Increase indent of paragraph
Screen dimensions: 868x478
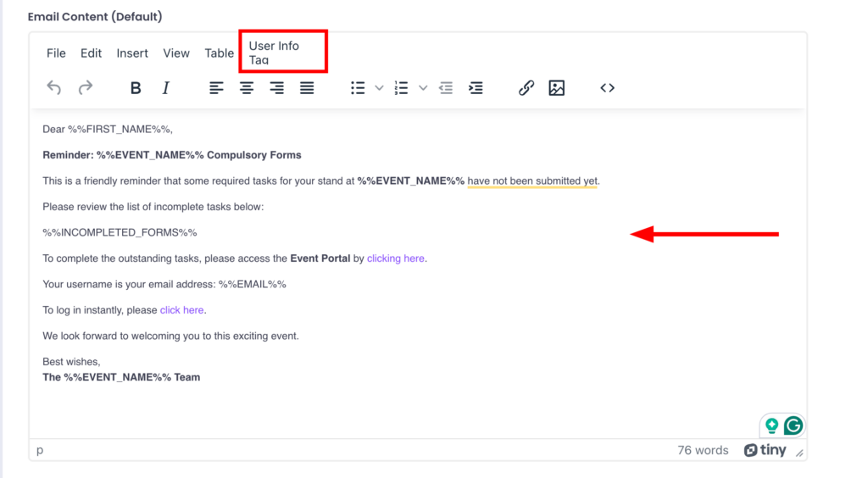point(476,88)
